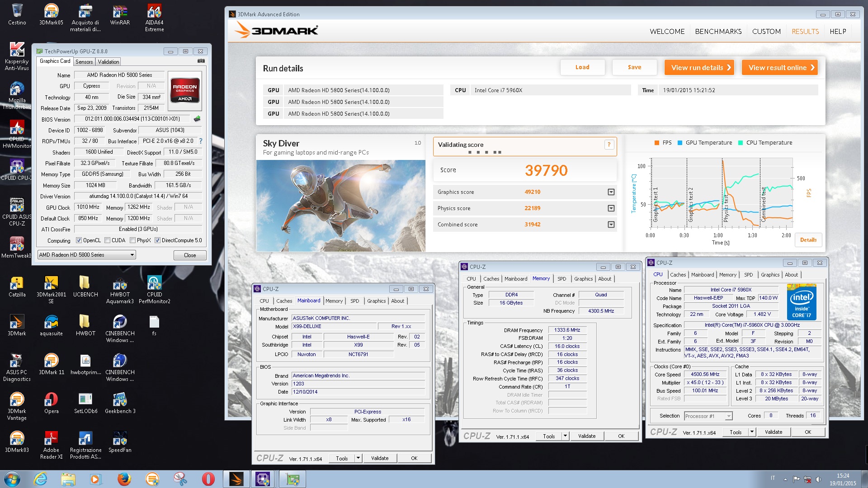Open Tools dropdown arrow in Mainboard CPU-Z
This screenshot has height=488, width=868.
358,458
